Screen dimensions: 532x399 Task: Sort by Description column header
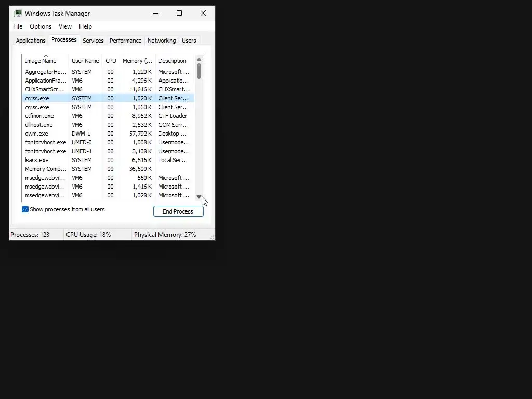point(175,61)
